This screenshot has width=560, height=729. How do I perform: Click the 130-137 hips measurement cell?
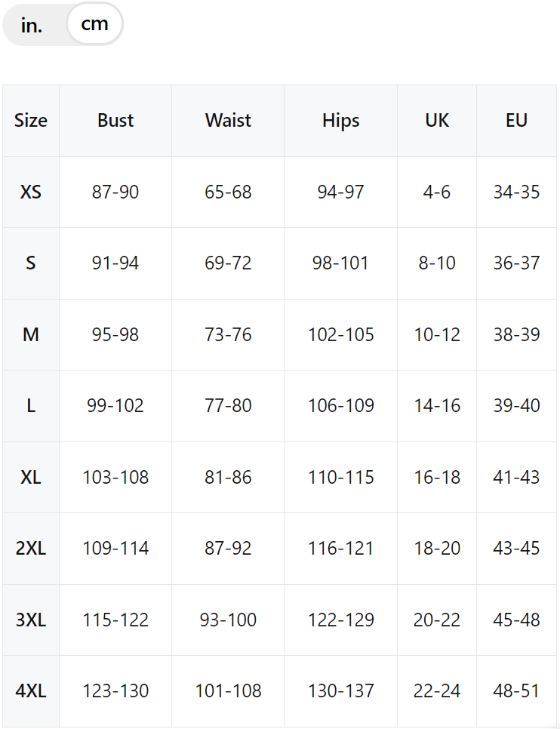click(x=341, y=691)
